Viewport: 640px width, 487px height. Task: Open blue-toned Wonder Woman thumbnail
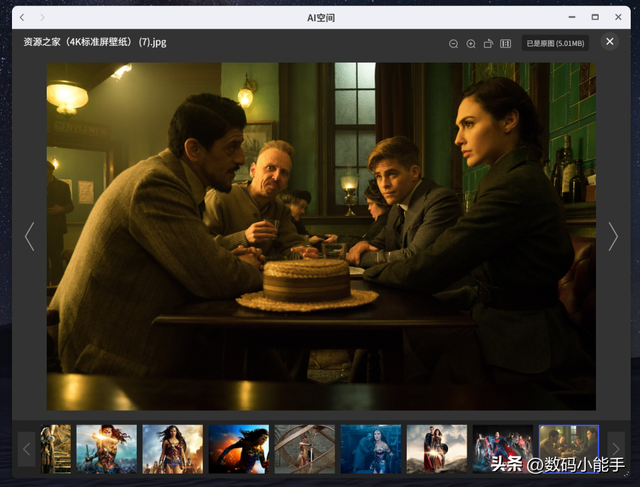(371, 449)
